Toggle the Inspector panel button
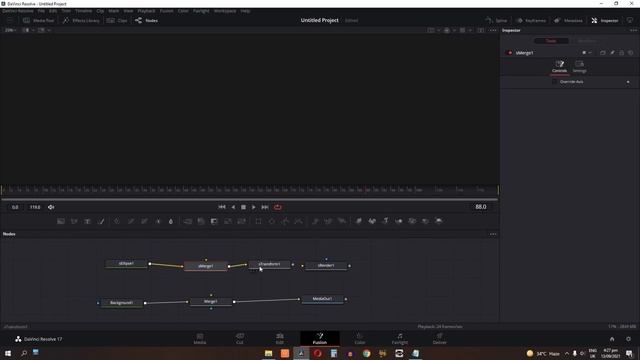640x360 pixels. [605, 20]
